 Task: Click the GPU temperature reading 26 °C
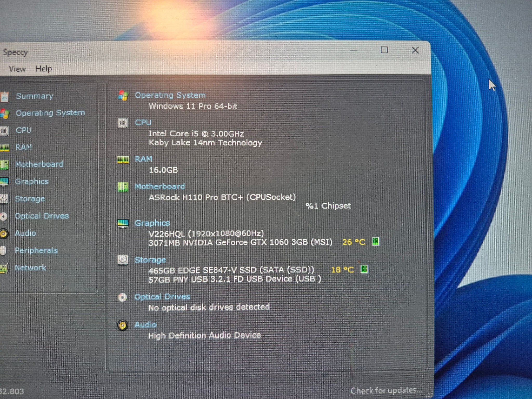(354, 242)
